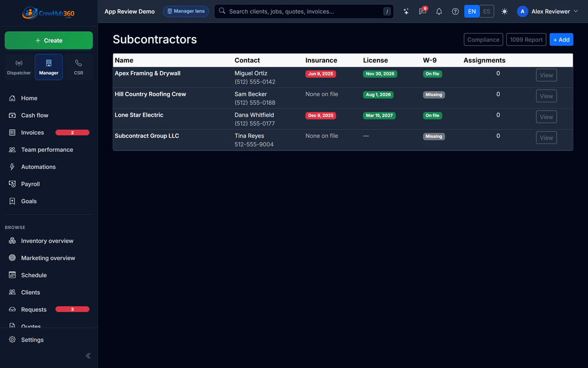Click the Insurance column header
This screenshot has height=368, width=588.
(x=321, y=60)
